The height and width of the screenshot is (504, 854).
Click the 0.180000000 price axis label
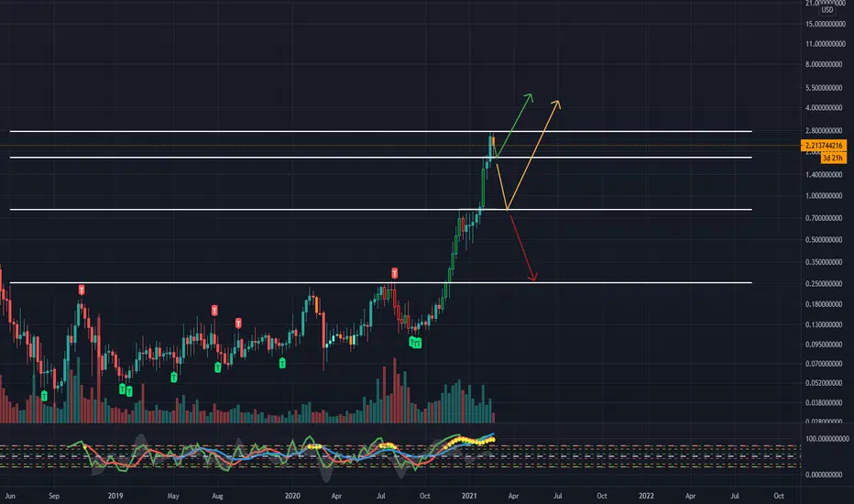[x=826, y=304]
